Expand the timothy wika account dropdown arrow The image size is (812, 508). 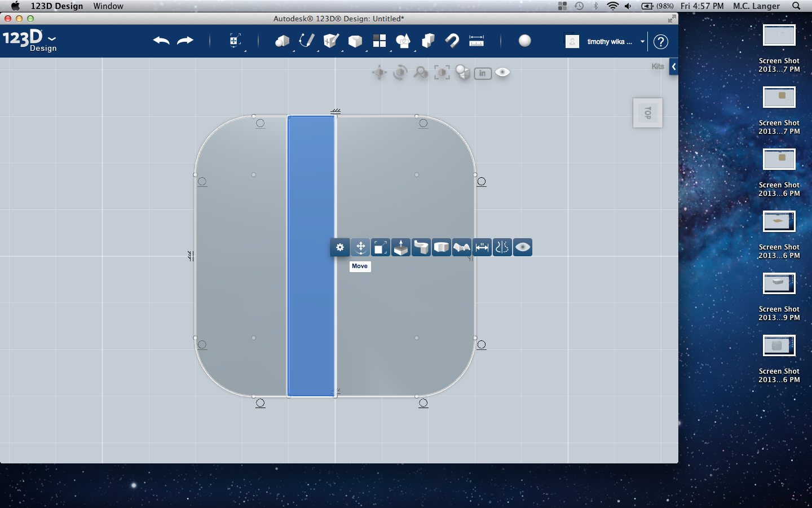pos(642,41)
